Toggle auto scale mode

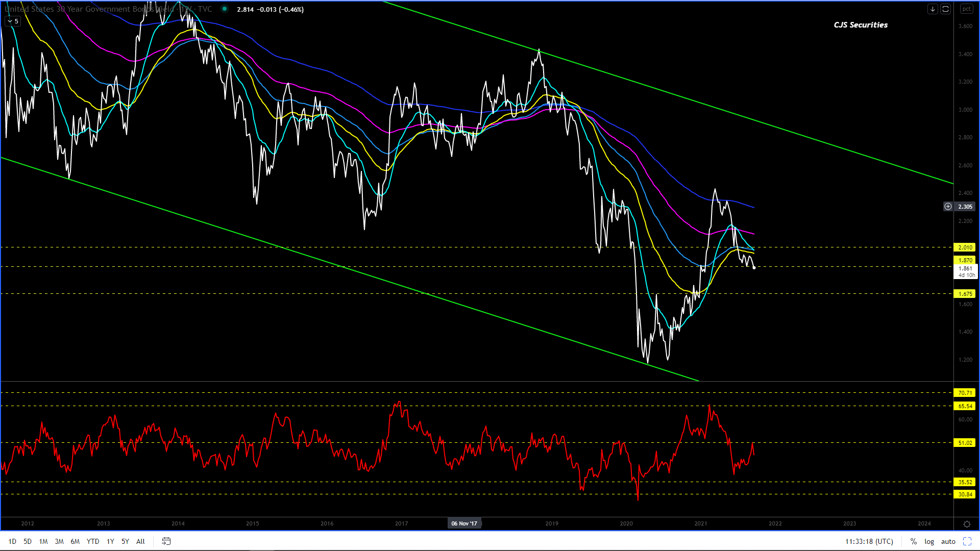pyautogui.click(x=948, y=541)
